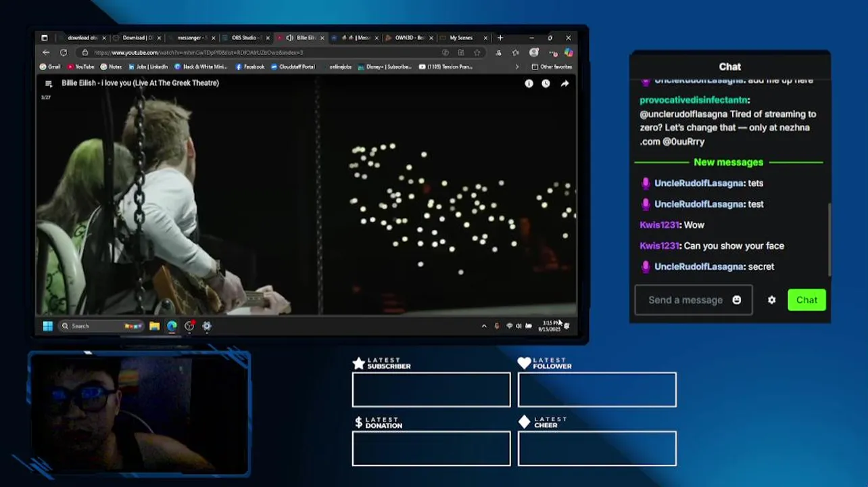The width and height of the screenshot is (868, 487).
Task: Open Gmail bookmark
Action: pyautogui.click(x=50, y=67)
